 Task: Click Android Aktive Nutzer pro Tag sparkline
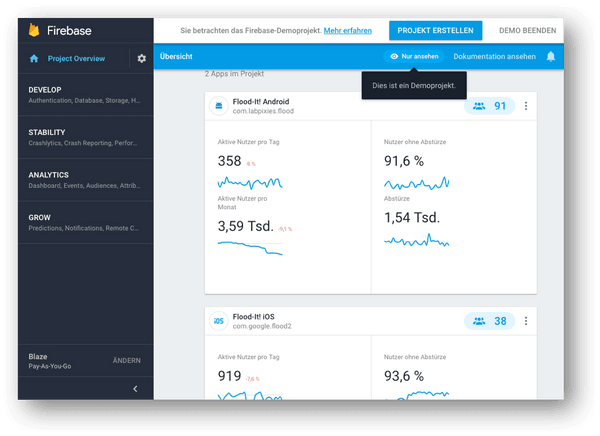pos(250,183)
